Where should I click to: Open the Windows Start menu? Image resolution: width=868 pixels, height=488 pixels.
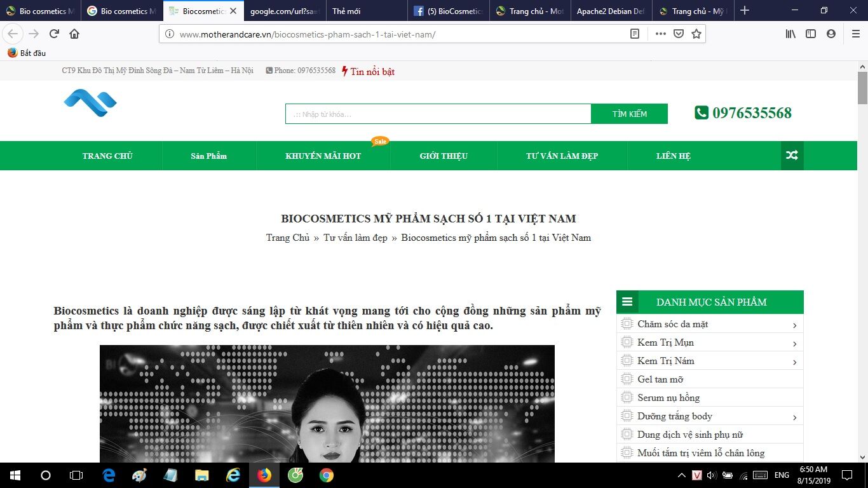(x=15, y=475)
